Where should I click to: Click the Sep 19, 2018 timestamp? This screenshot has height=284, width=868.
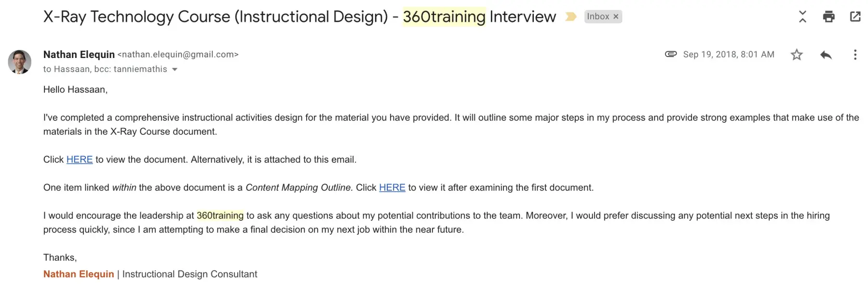point(729,55)
